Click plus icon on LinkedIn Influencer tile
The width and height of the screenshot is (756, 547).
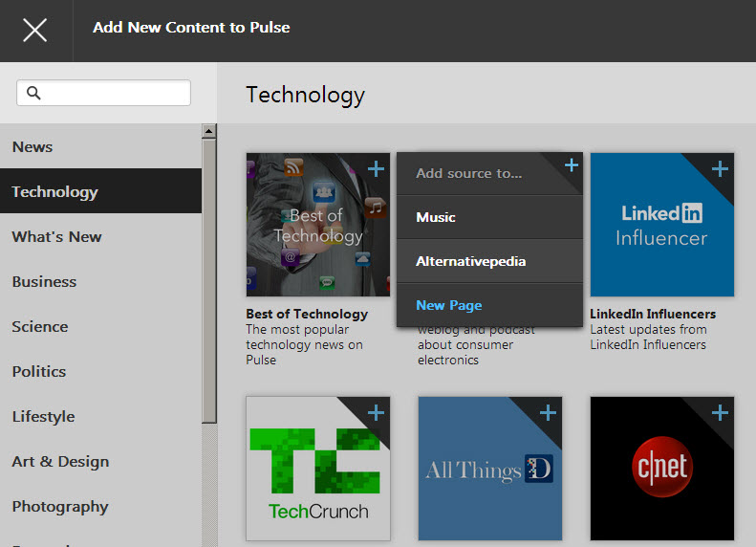(x=720, y=169)
